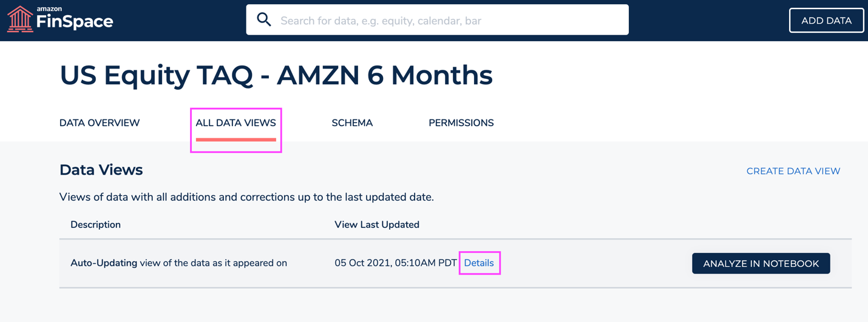Go to the PERMISSIONS tab

point(461,123)
